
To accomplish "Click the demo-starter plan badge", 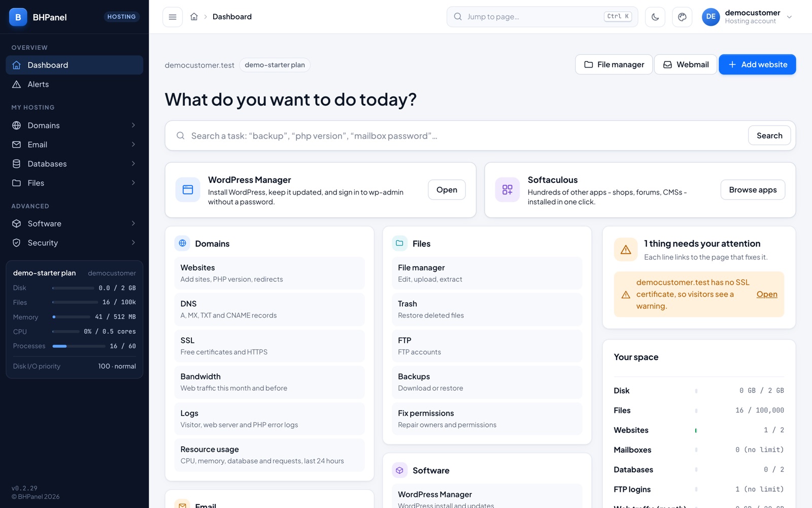I will point(275,65).
